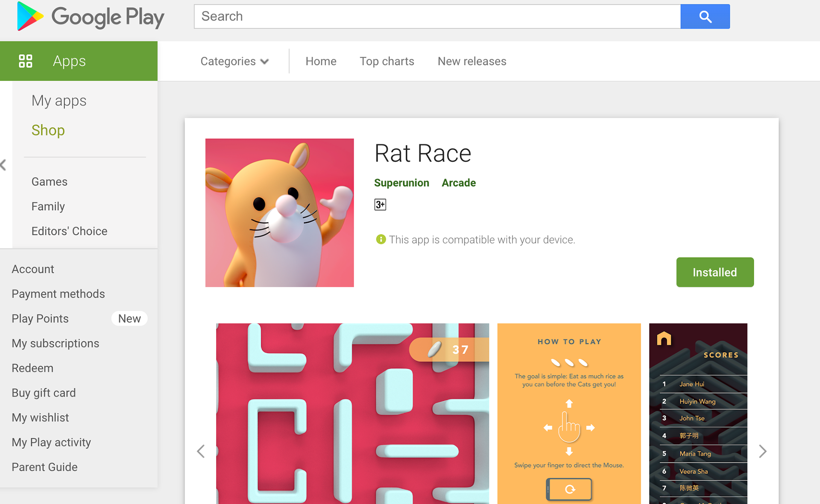Click the Arcade category link

[x=459, y=183]
